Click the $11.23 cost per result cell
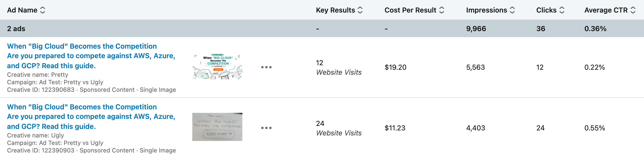 (395, 128)
